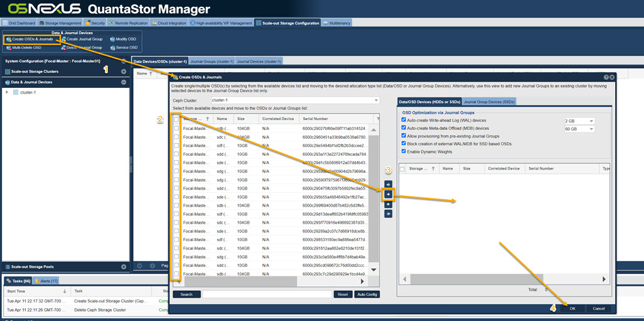Open the WAL size 2 GB dropdown
Image resolution: width=644 pixels, height=321 pixels.
point(591,121)
